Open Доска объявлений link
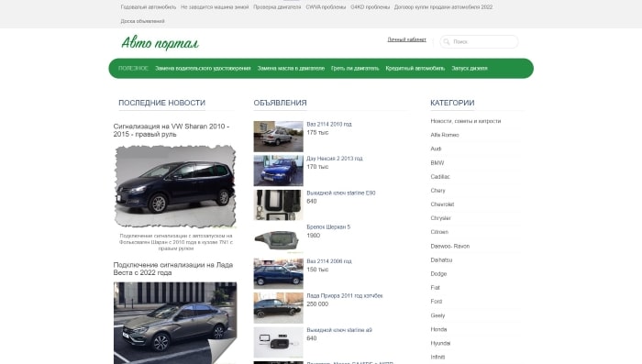The image size is (642, 364). pyautogui.click(x=142, y=21)
